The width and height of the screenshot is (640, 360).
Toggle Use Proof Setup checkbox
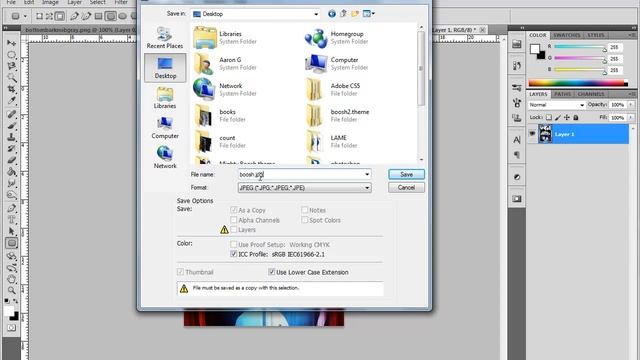[233, 244]
